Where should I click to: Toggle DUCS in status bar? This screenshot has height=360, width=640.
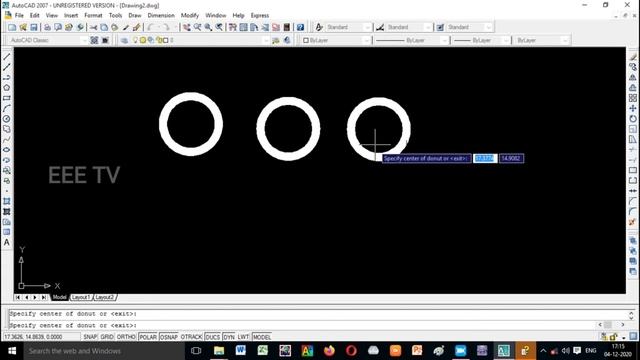212,337
